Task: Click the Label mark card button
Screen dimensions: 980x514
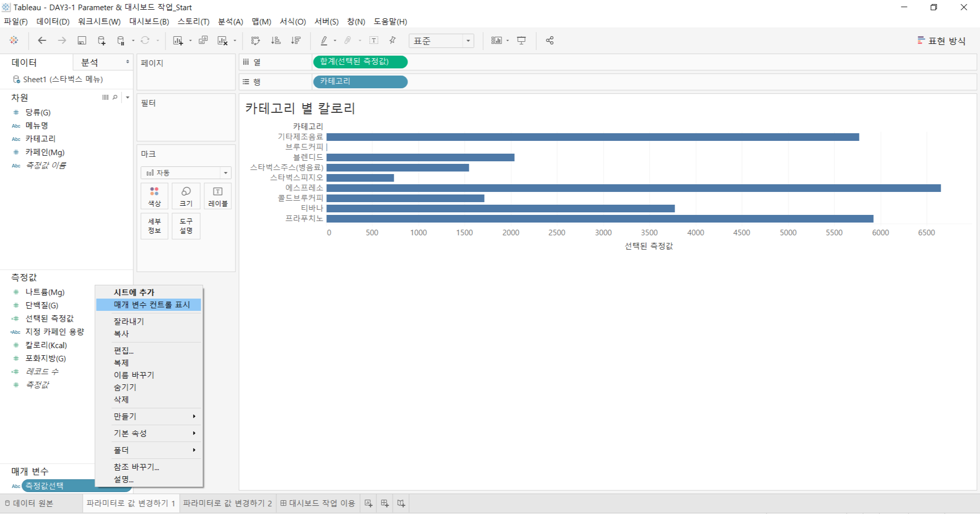Action: point(218,197)
